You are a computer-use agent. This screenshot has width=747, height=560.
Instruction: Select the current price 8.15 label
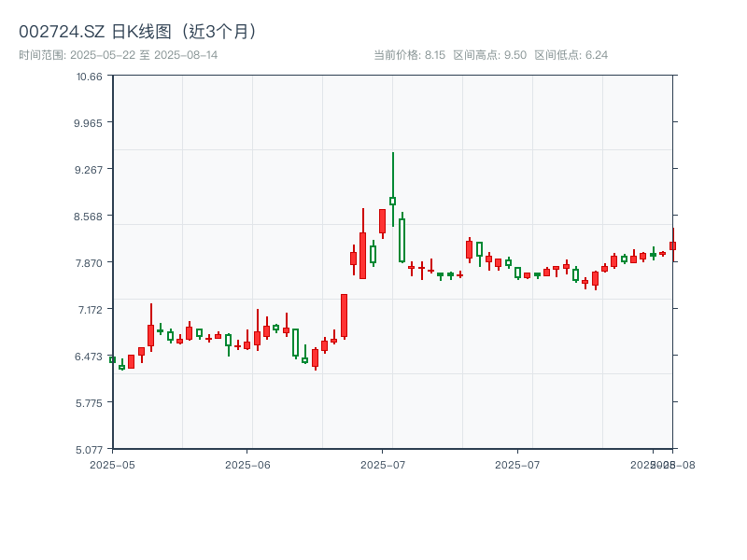coord(409,55)
